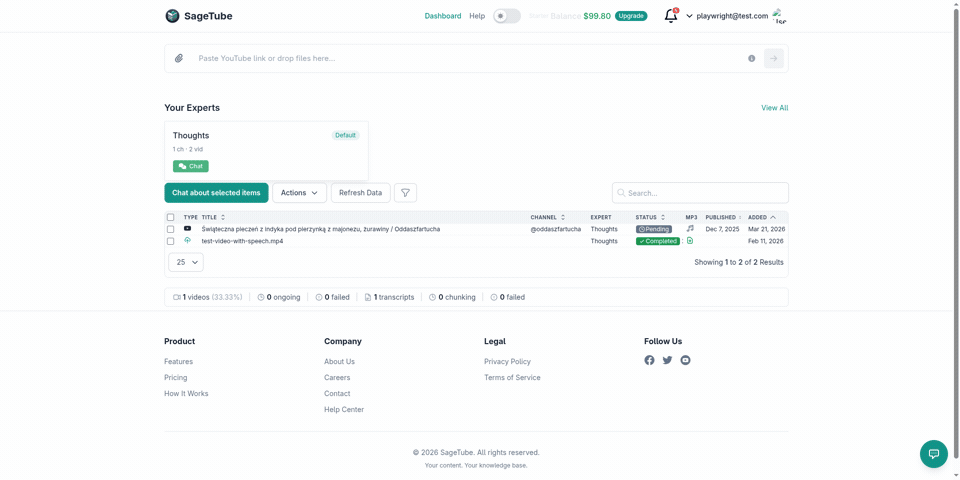Open the Contact footer link
The width and height of the screenshot is (960, 480).
pos(337,394)
